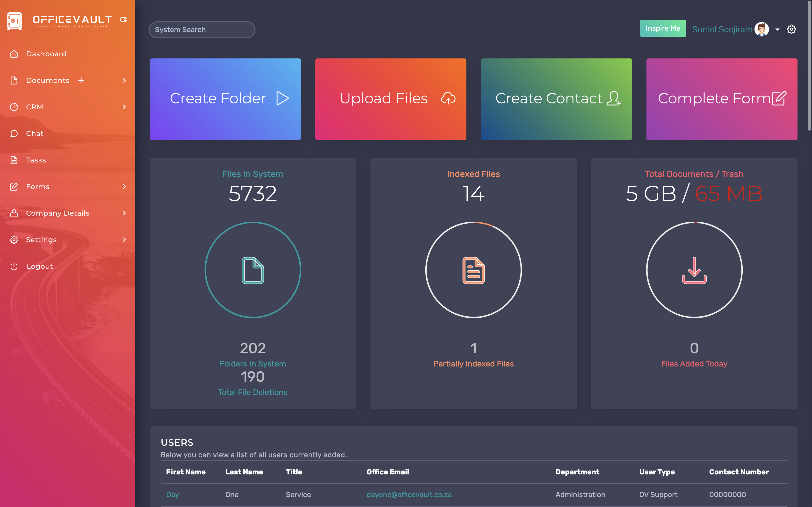812x507 pixels.
Task: Click the Settings gear icon
Action: click(791, 29)
